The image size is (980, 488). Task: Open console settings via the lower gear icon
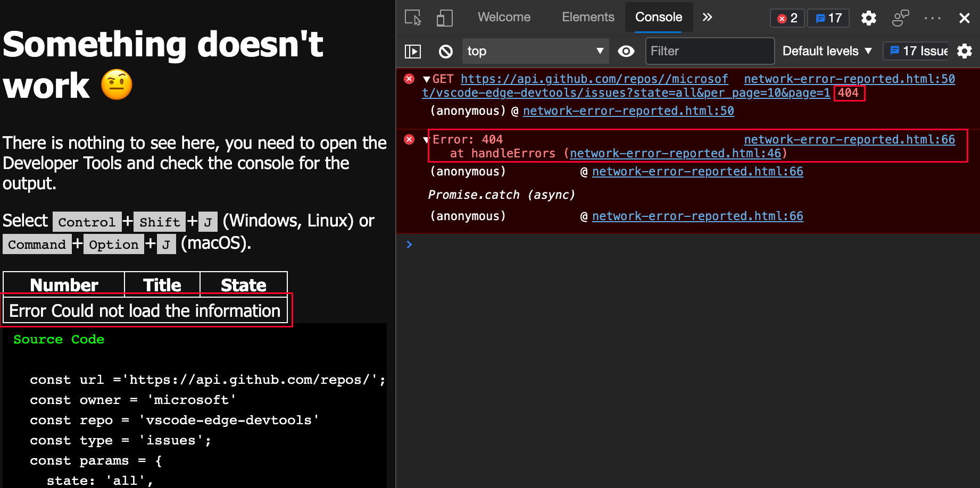tap(965, 51)
